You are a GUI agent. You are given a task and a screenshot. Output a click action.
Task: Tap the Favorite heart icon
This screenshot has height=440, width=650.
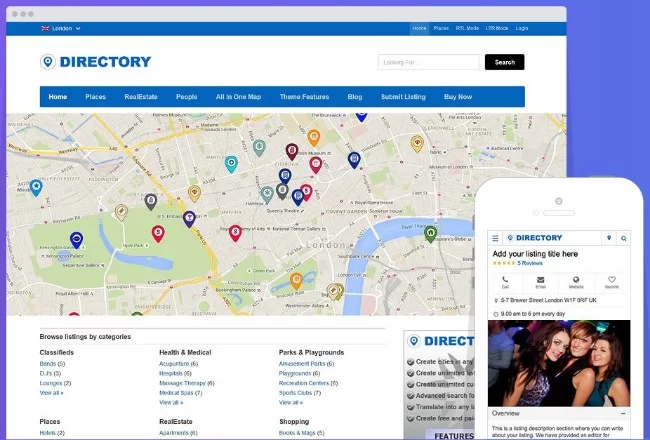(611, 282)
